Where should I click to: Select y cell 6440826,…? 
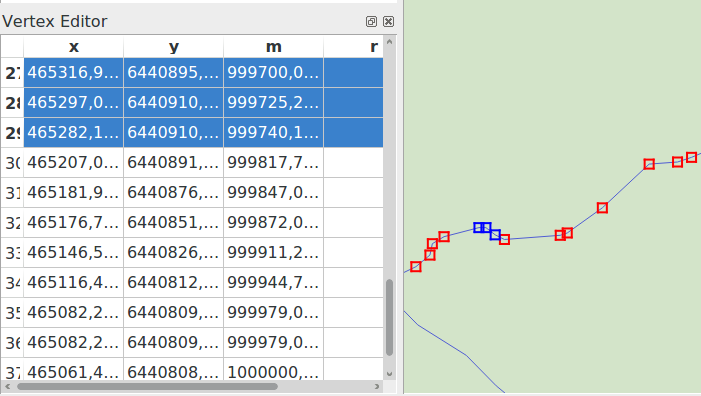173,252
